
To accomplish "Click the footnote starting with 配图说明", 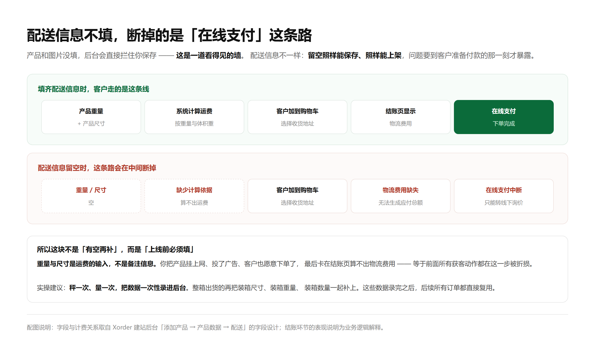I will tap(206, 328).
